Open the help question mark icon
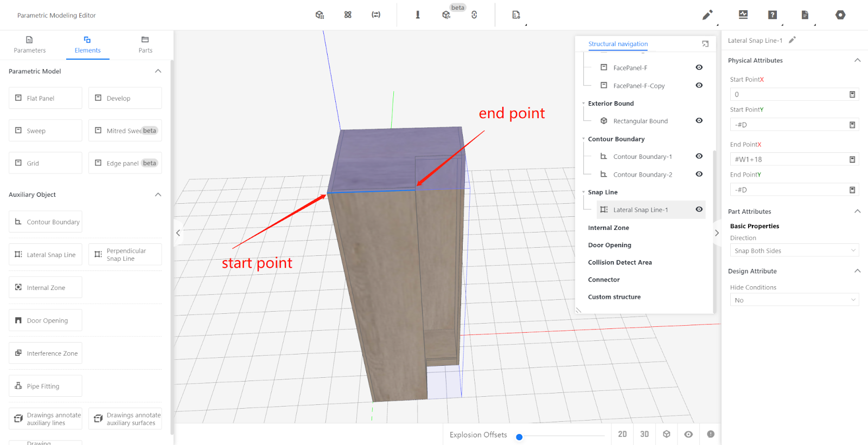 point(773,15)
